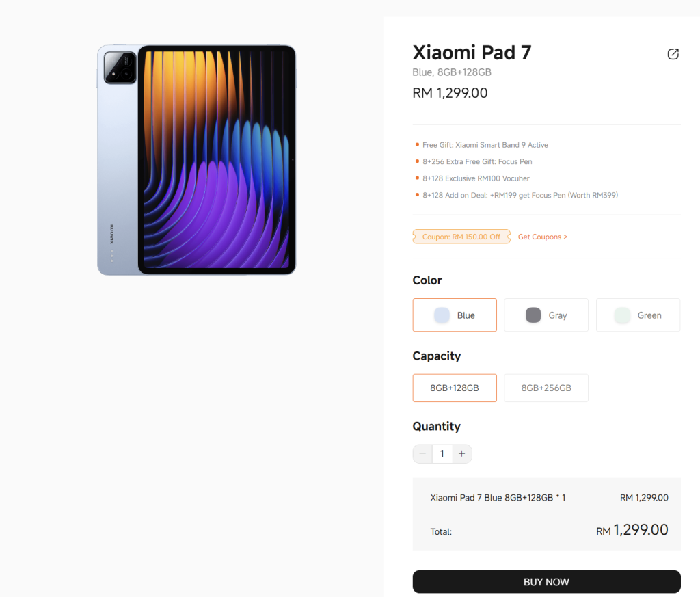Open the Get Coupons link
Image resolution: width=700 pixels, height=597 pixels.
(x=543, y=237)
